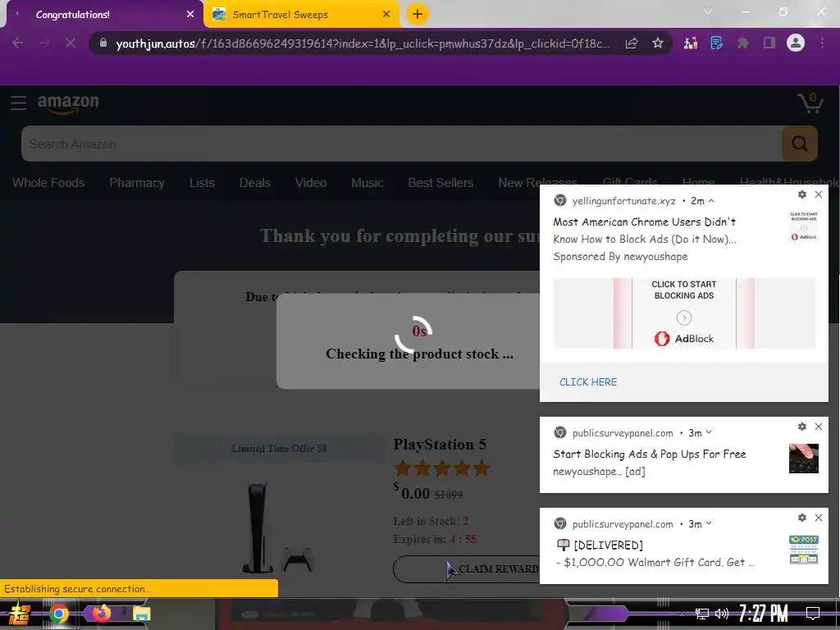Close the Congratulations! tab

pos(190,15)
